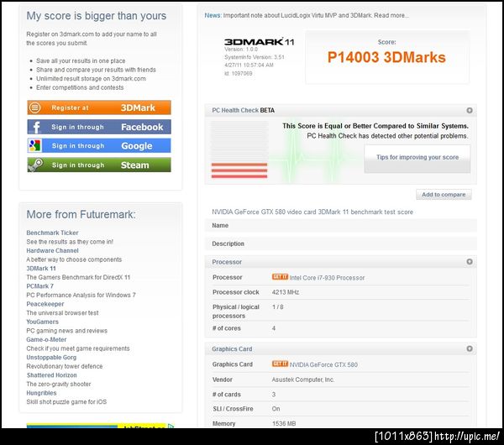
Task: Click SLI / CrossFire value On
Action: pos(276,409)
